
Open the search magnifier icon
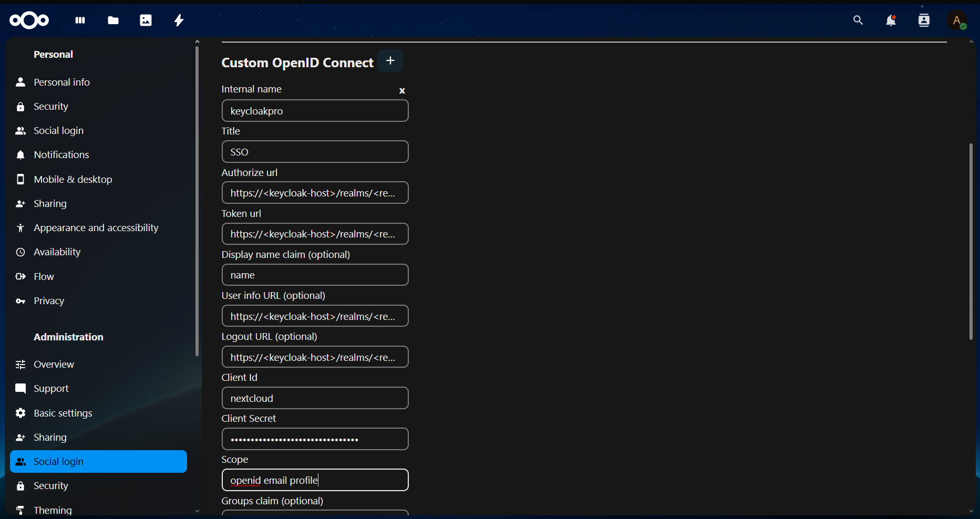(x=858, y=20)
